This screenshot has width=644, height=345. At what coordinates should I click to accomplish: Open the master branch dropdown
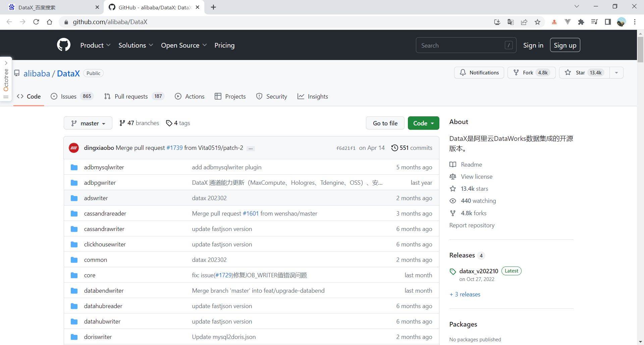pos(88,123)
